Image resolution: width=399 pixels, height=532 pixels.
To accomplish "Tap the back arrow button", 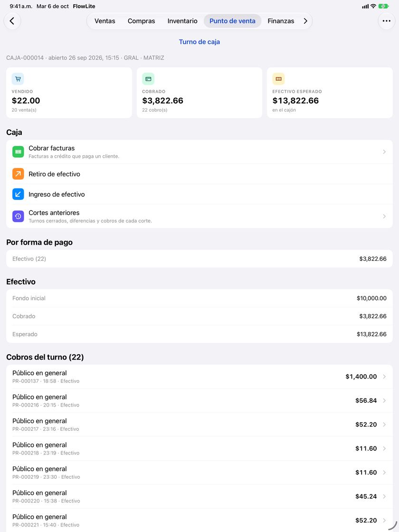I will pyautogui.click(x=12, y=21).
